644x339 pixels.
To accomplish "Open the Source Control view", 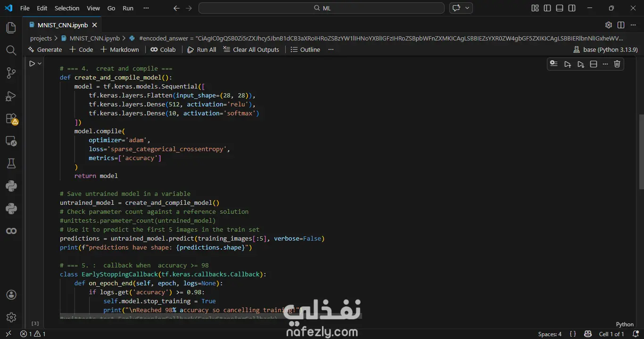I will point(11,73).
